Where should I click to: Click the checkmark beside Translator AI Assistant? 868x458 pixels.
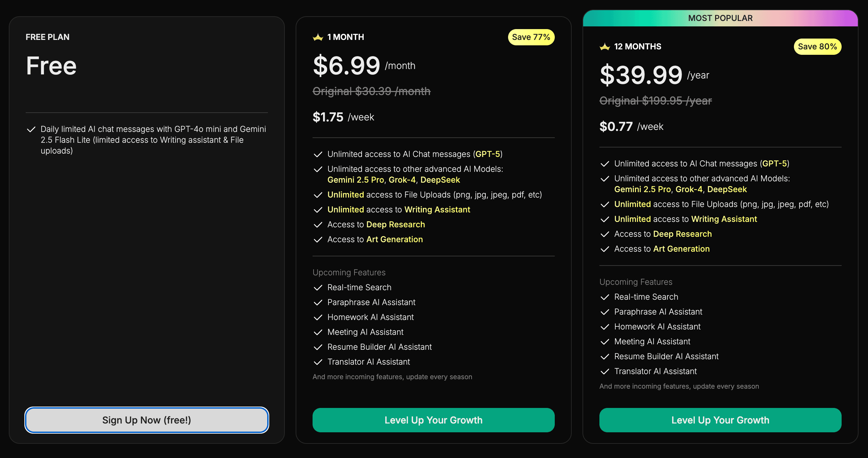pos(318,362)
